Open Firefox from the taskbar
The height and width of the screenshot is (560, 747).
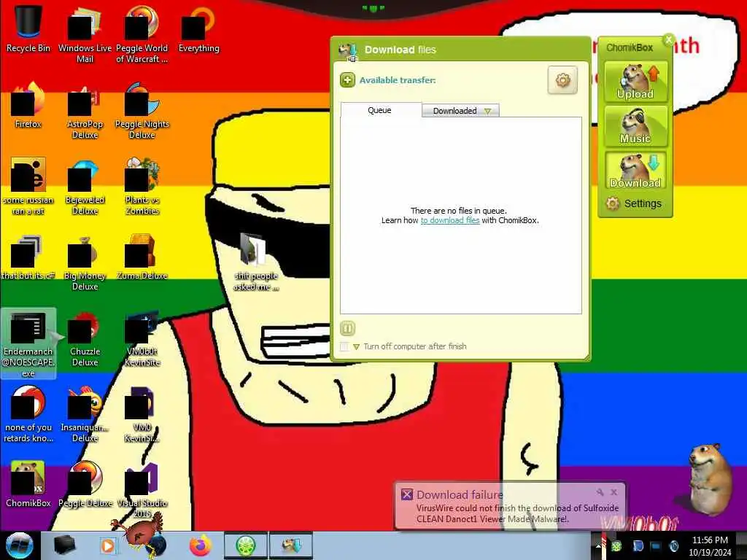tap(201, 545)
